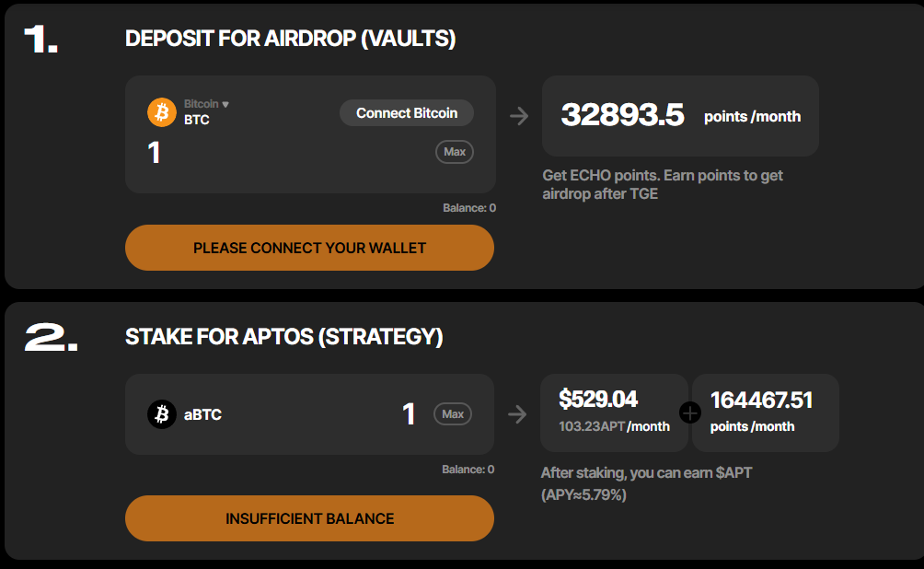Viewport: 924px width, 569px height.
Task: Click the black aBTC coin icon
Action: click(x=162, y=414)
